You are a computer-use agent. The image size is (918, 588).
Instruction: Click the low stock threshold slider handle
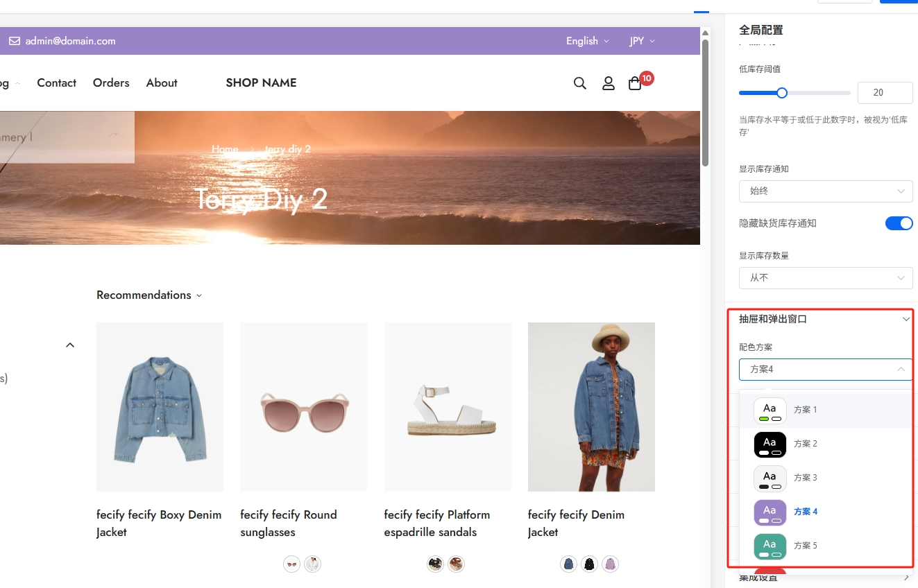point(782,93)
